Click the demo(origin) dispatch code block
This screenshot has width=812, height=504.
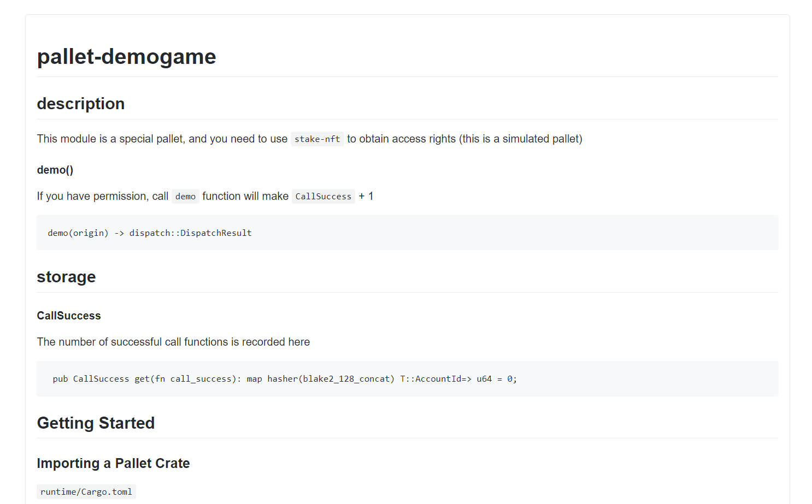pos(407,233)
